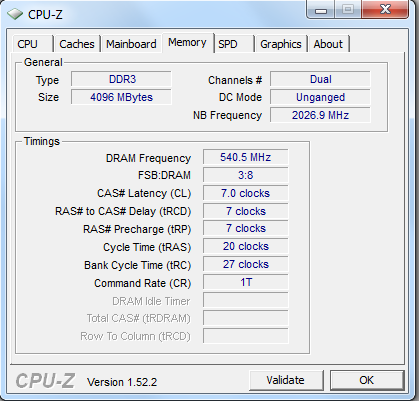Open the Caches tab
The width and height of the screenshot is (419, 401).
(x=77, y=44)
